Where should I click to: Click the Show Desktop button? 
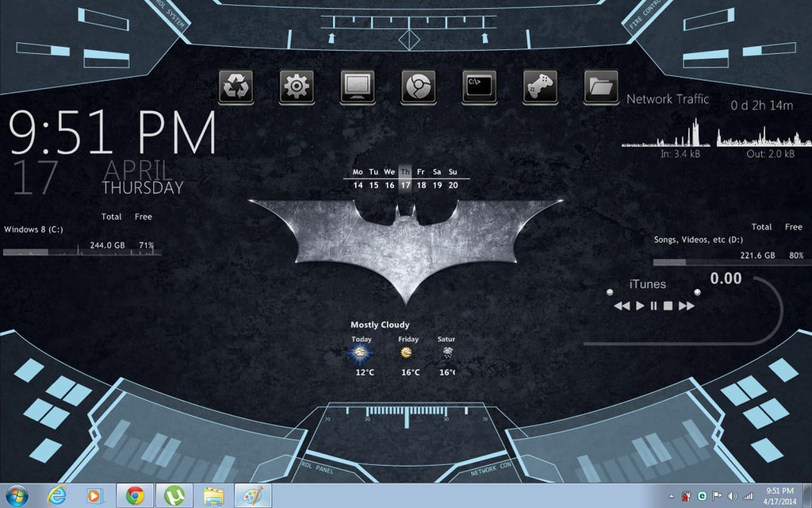(x=808, y=495)
